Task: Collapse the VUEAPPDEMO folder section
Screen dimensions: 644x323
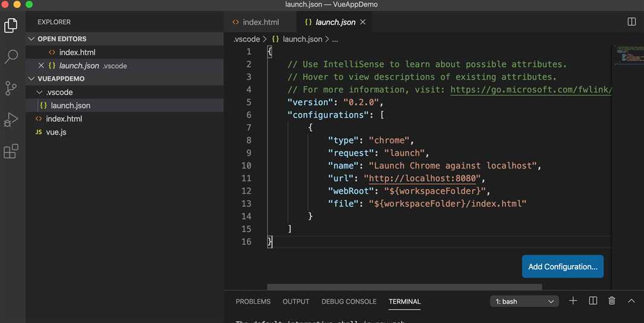Action: 31,78
